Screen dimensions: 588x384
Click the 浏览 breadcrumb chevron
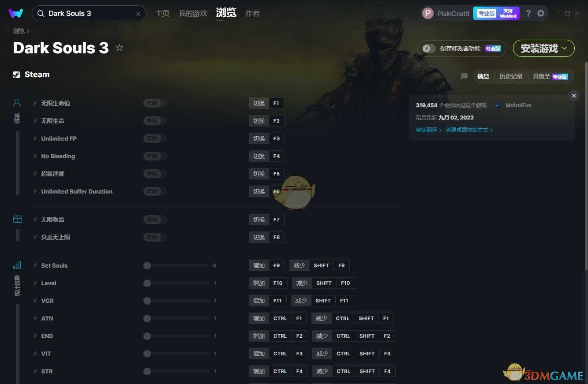pyautogui.click(x=28, y=31)
